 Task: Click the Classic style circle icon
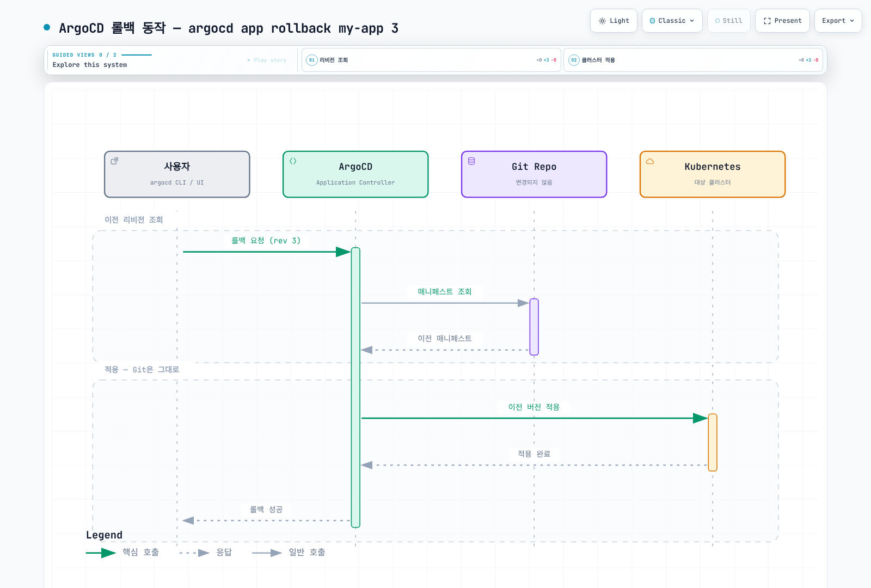652,21
